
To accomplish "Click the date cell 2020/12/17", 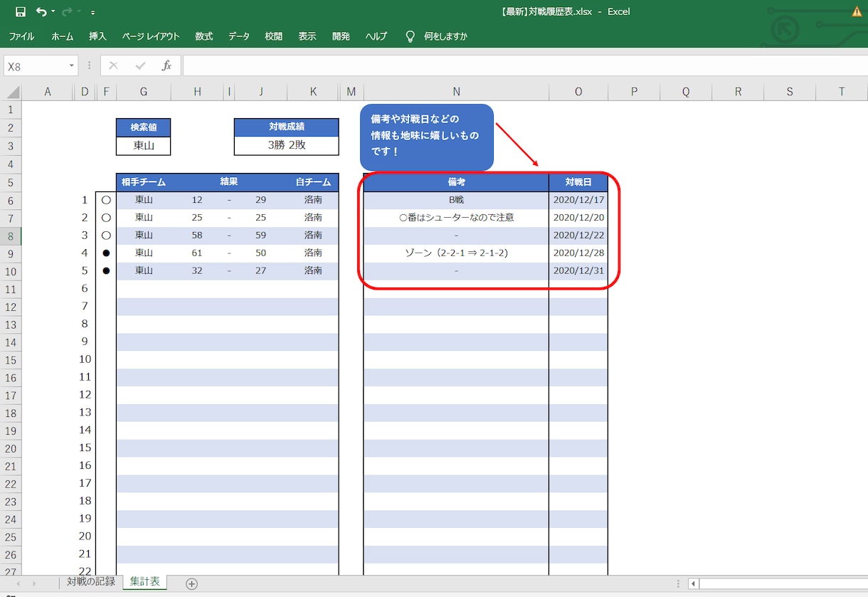I will pos(578,200).
